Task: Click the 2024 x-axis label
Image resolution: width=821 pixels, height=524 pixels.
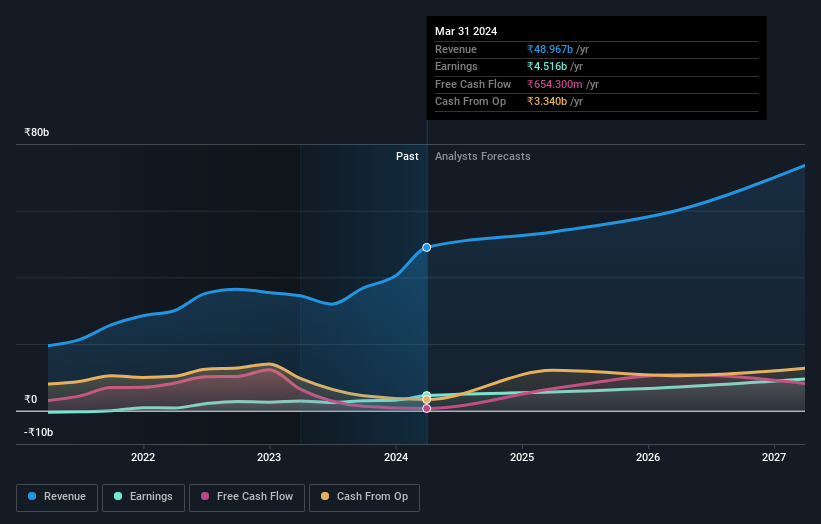Action: 396,457
